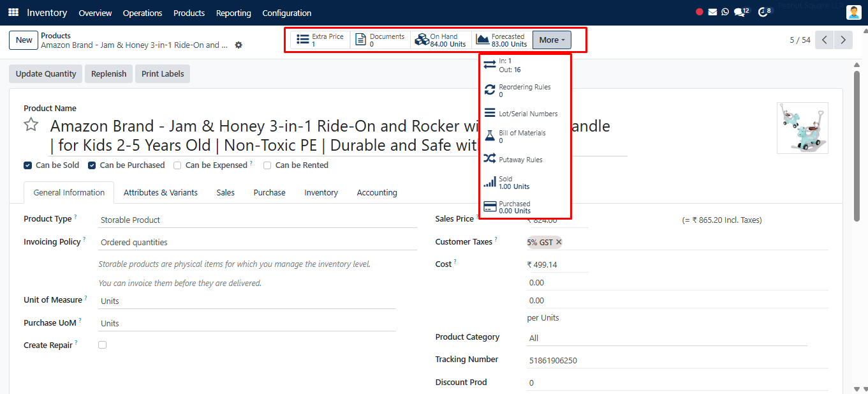Open Purchase UoM dropdown field
Image resolution: width=868 pixels, height=394 pixels.
(247, 323)
